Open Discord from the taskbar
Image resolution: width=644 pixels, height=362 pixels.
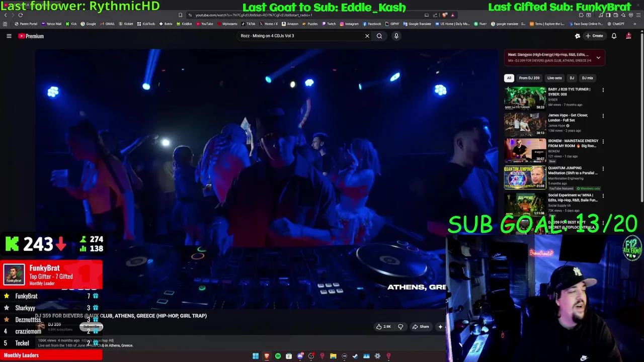tap(300, 356)
